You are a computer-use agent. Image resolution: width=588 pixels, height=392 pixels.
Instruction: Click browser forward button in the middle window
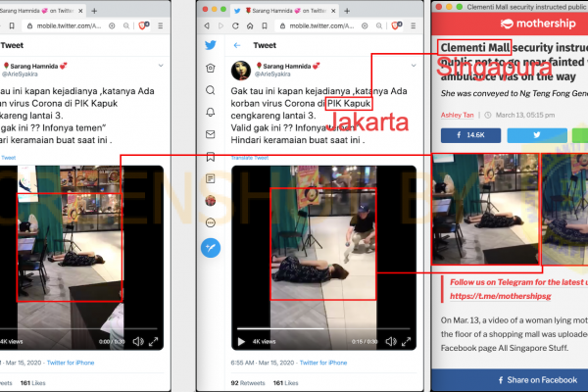(x=220, y=25)
